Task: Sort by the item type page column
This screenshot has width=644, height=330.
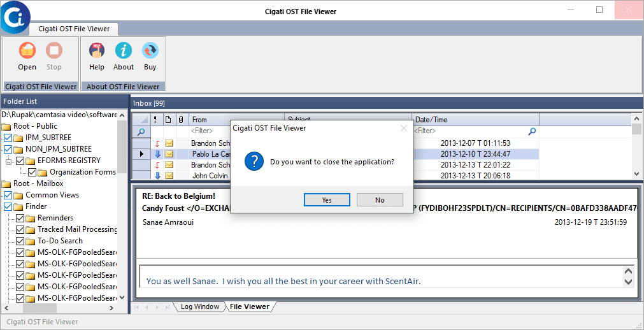Action: tap(168, 120)
